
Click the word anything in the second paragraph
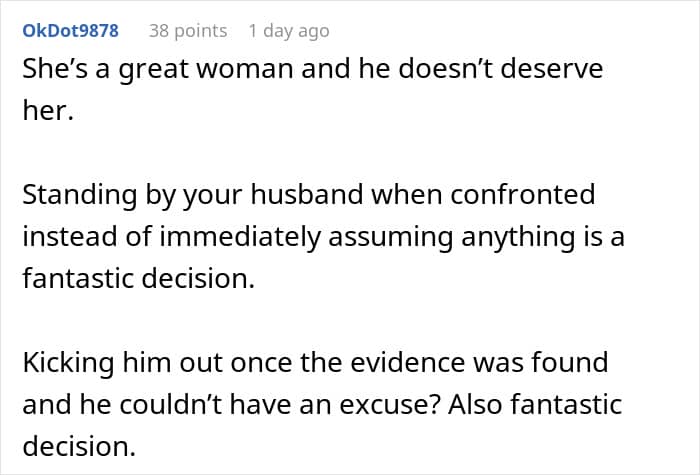(x=518, y=237)
